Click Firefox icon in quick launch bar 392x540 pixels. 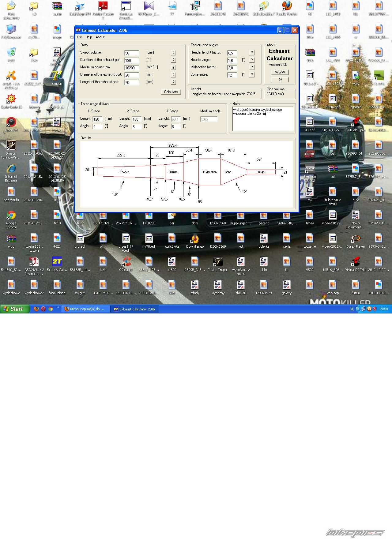tap(36, 309)
